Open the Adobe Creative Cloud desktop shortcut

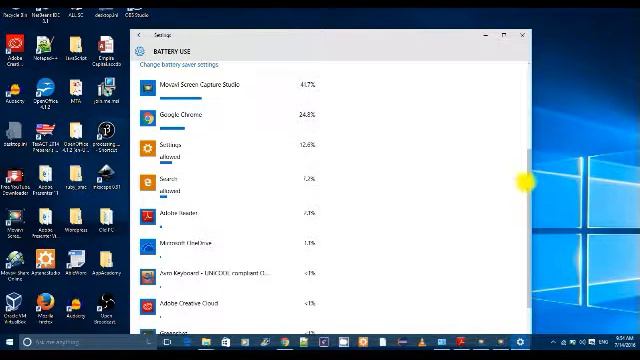point(15,50)
